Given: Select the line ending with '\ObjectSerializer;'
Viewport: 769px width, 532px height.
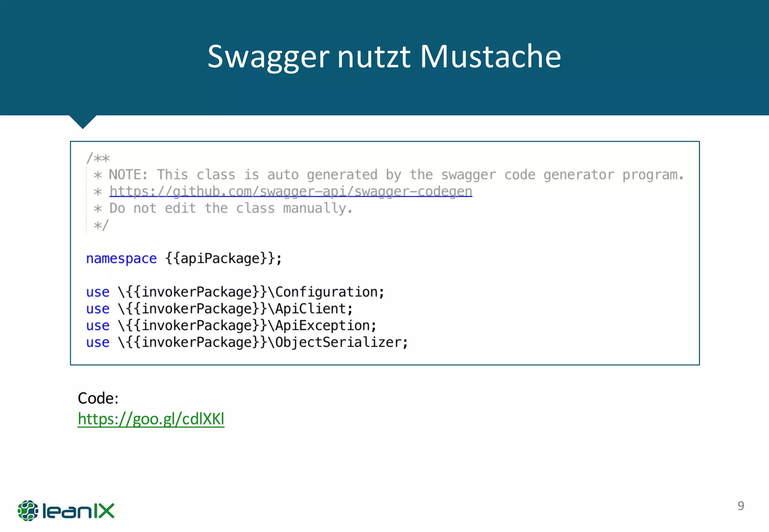Looking at the screenshot, I should tap(247, 342).
